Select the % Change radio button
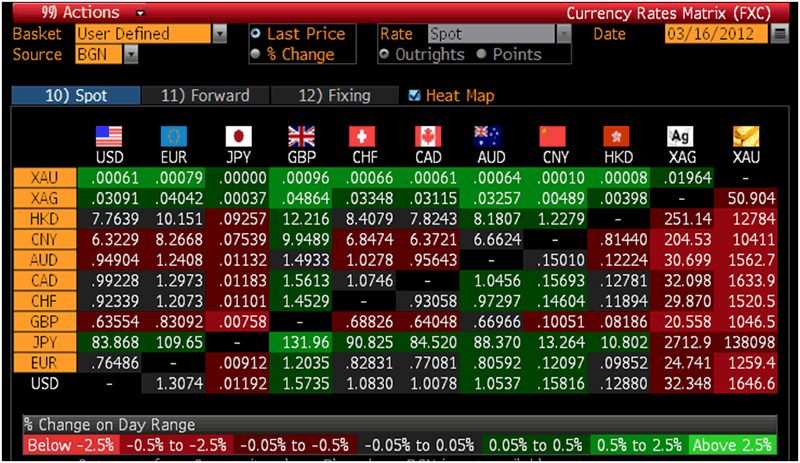Image resolution: width=800 pixels, height=463 pixels. (256, 54)
